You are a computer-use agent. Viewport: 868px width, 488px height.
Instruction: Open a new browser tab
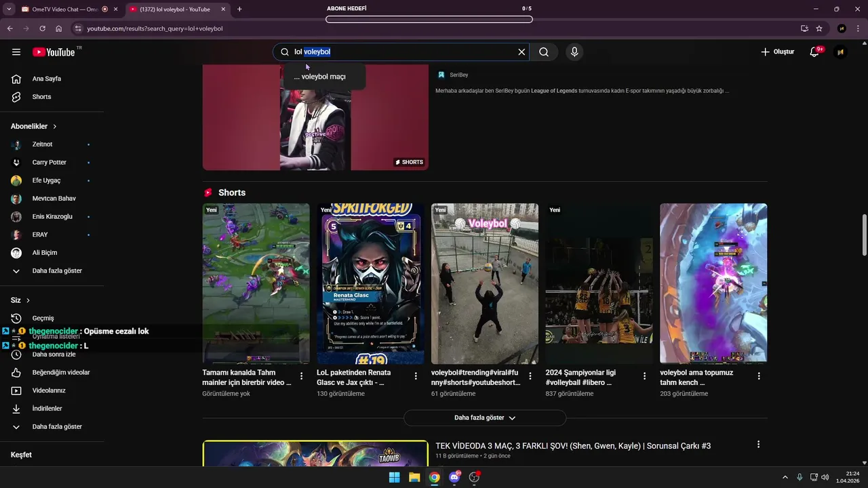point(239,9)
